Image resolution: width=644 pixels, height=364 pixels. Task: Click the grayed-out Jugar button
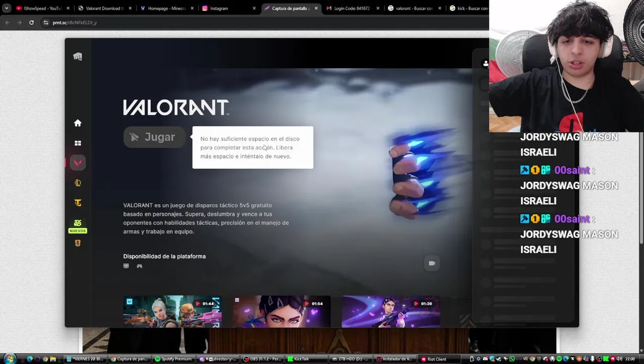point(154,137)
